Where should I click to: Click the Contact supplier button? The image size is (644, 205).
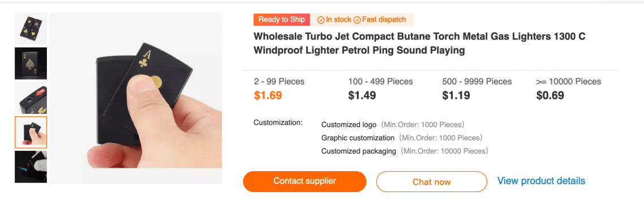point(304,181)
